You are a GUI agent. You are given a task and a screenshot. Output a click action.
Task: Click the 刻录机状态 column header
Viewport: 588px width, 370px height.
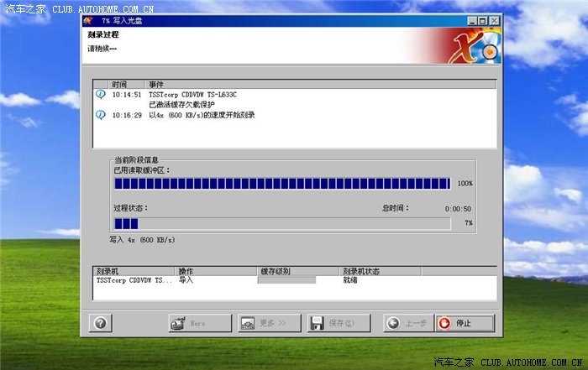362,272
